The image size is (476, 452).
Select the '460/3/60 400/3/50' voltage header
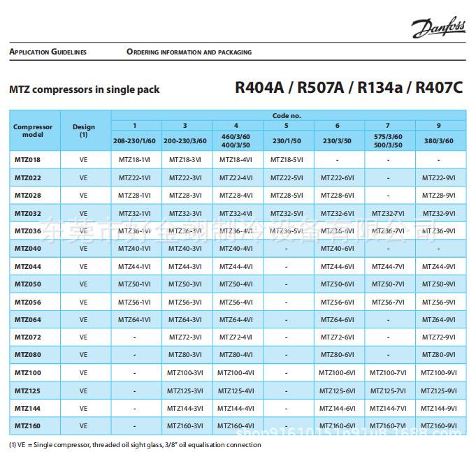click(x=236, y=140)
